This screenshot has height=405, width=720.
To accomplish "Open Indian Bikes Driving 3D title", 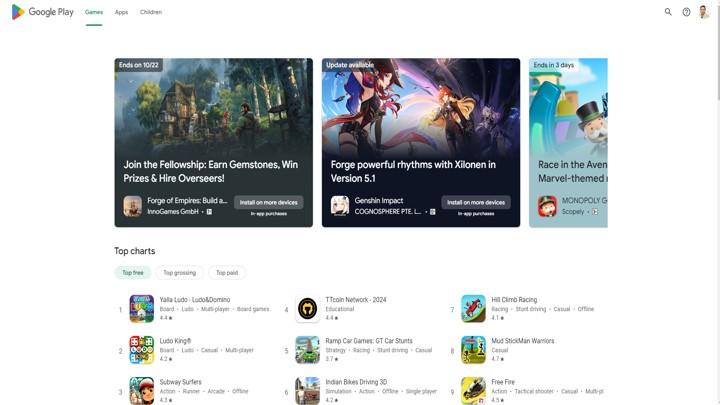I will pos(356,382).
